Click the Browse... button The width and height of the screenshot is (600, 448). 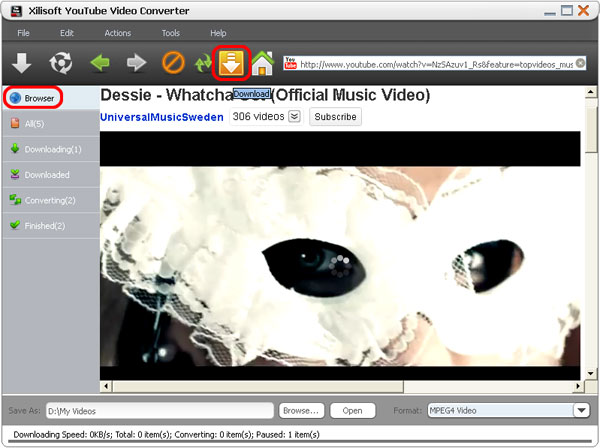click(301, 411)
